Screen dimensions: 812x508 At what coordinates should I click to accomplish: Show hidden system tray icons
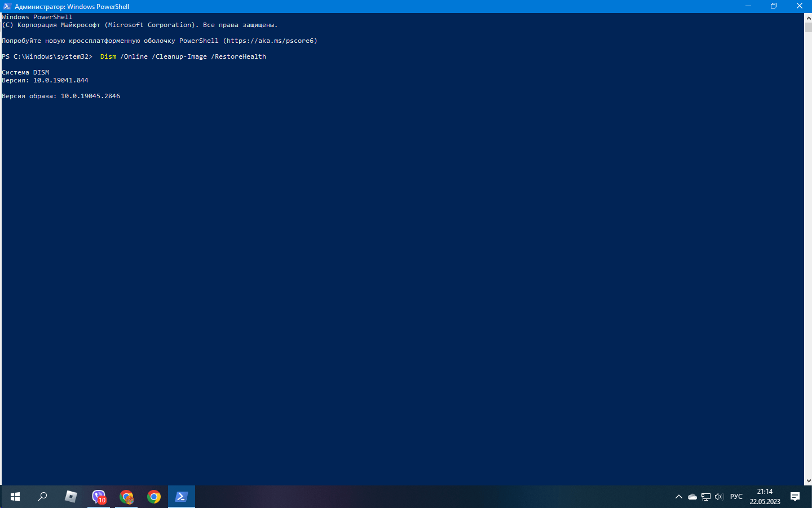(679, 497)
